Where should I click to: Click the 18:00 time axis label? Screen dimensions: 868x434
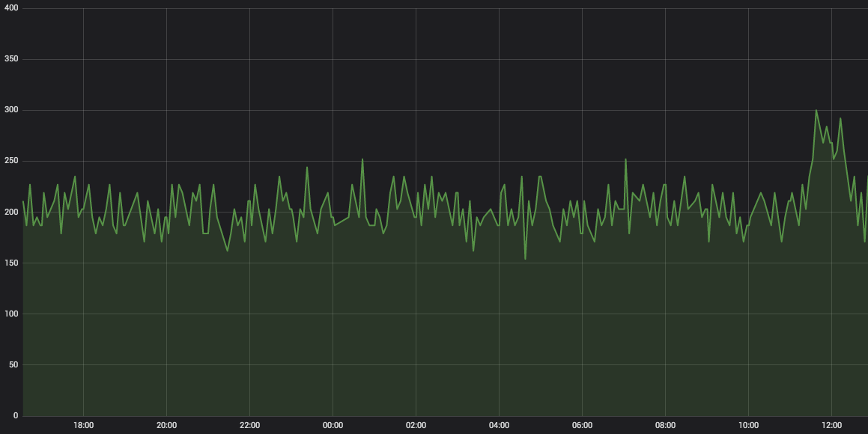click(84, 425)
